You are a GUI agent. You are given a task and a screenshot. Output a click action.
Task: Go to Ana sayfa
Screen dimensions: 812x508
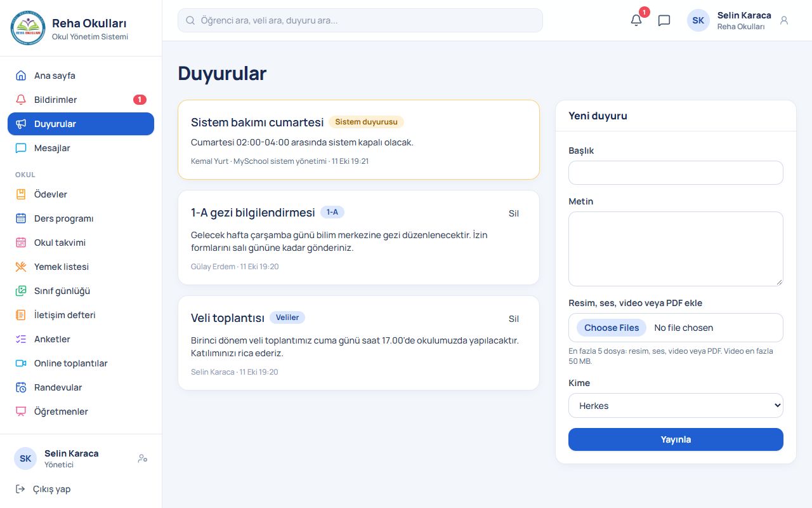(81, 76)
